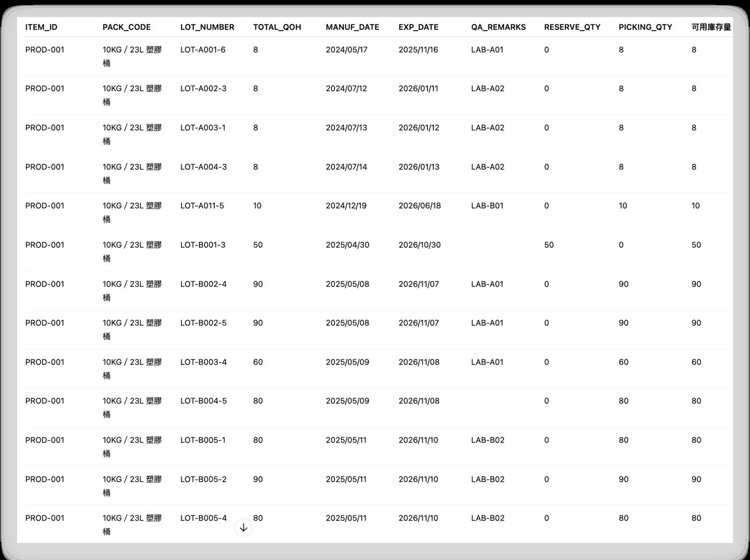This screenshot has width=750, height=560.
Task: Click reserve quantity 50 in LOT-B001-3 row
Action: pyautogui.click(x=549, y=245)
